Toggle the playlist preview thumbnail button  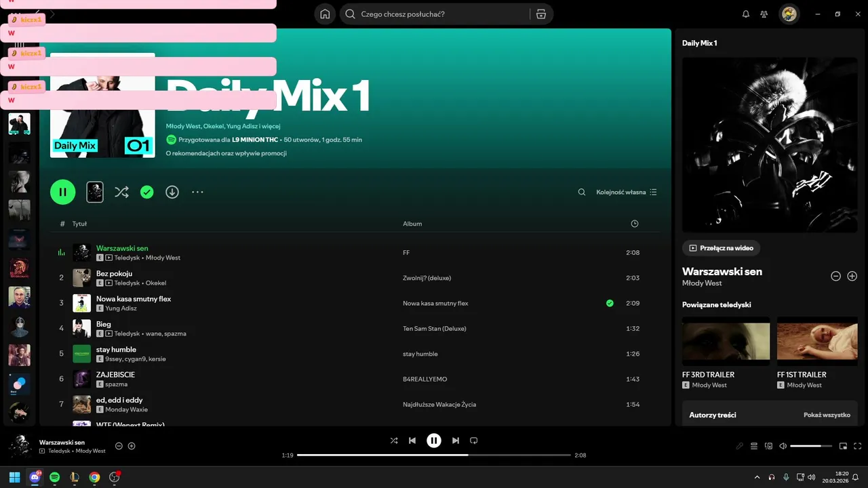[x=95, y=192]
